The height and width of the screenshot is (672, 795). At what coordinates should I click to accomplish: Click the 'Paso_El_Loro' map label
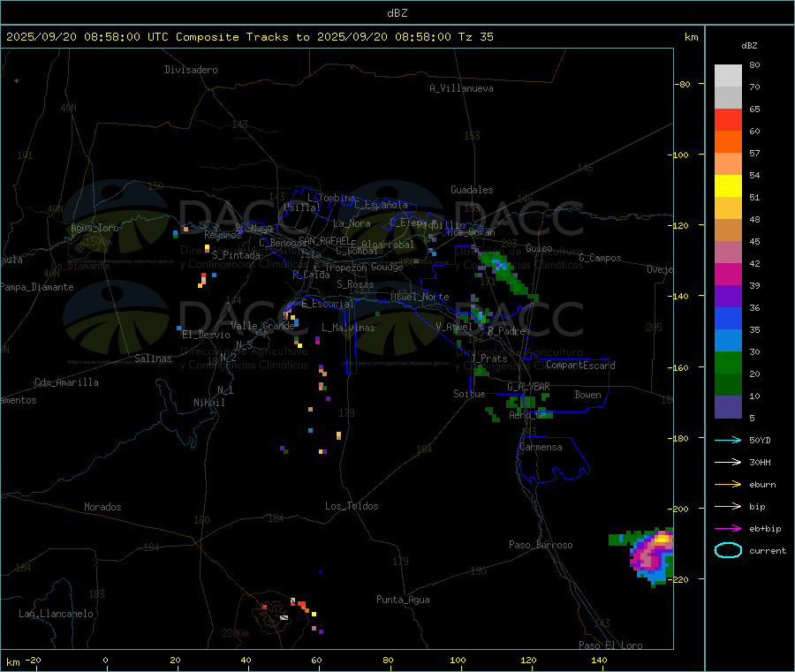pos(610,646)
